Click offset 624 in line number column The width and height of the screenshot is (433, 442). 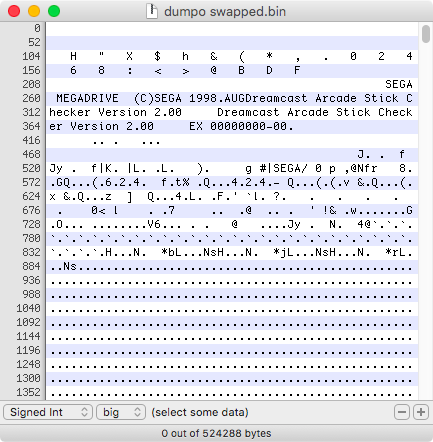[31, 196]
